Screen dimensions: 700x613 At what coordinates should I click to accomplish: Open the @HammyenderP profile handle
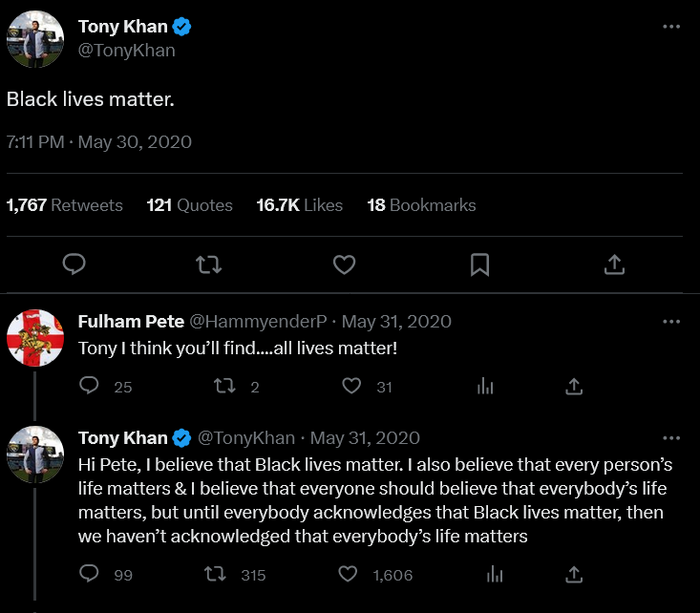pyautogui.click(x=259, y=322)
